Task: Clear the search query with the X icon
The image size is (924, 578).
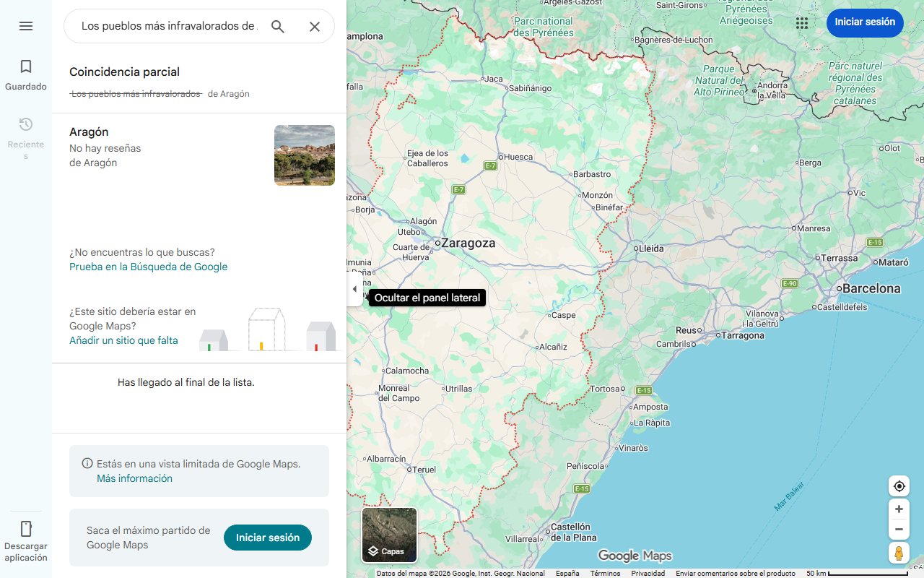Action: point(315,26)
